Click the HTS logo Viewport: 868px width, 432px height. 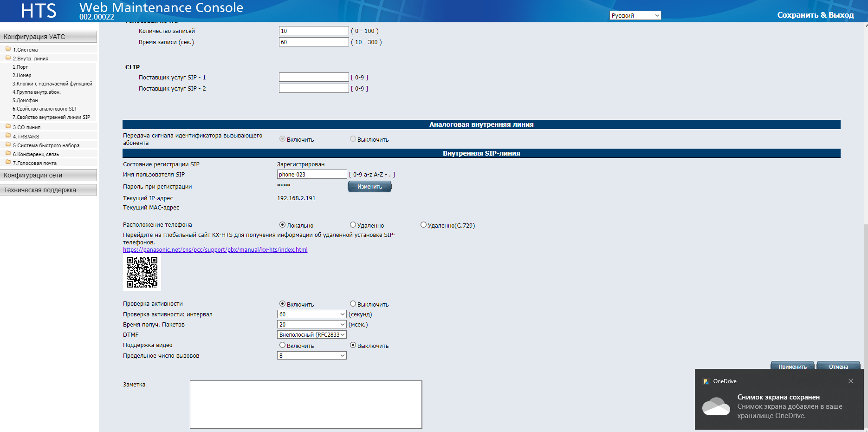[39, 11]
